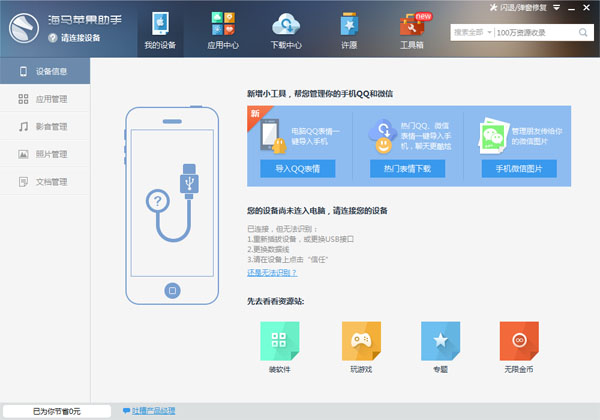Select 设备信息 in sidebar

coord(44,72)
